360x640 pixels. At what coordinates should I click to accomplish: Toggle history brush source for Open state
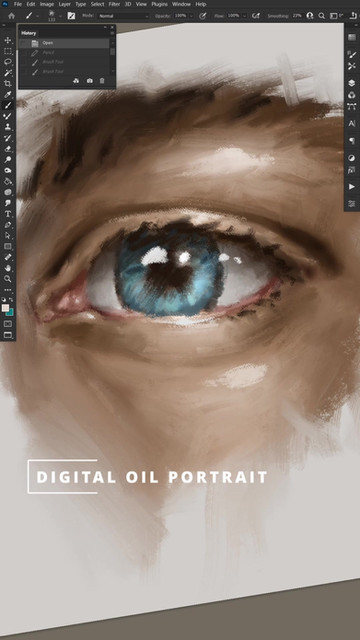[x=24, y=43]
